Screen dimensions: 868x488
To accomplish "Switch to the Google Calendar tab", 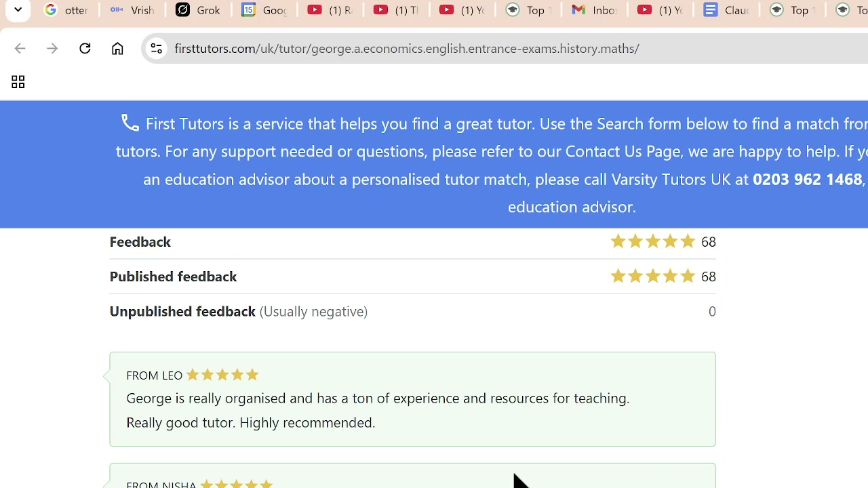I will [264, 10].
